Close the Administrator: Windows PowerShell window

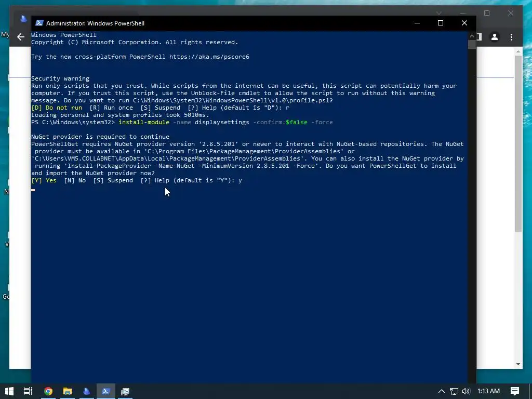pyautogui.click(x=464, y=23)
